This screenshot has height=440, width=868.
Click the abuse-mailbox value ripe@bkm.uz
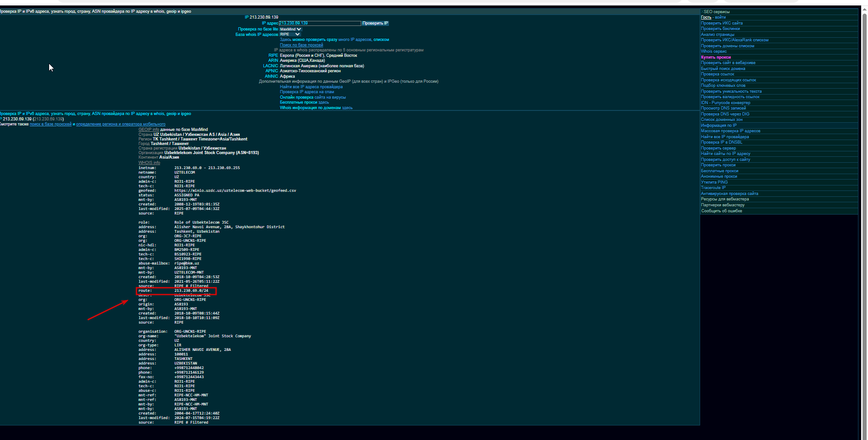point(187,263)
